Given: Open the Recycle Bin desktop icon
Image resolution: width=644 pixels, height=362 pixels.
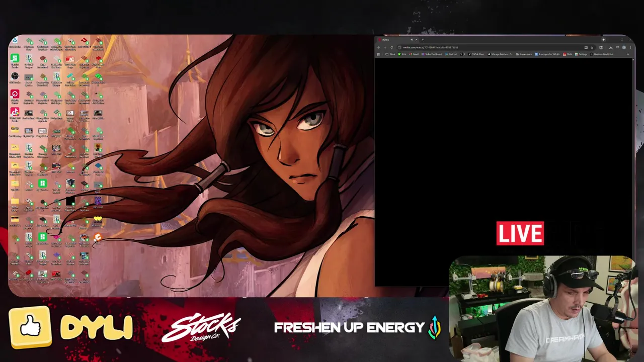Looking at the screenshot, I should point(15,42).
